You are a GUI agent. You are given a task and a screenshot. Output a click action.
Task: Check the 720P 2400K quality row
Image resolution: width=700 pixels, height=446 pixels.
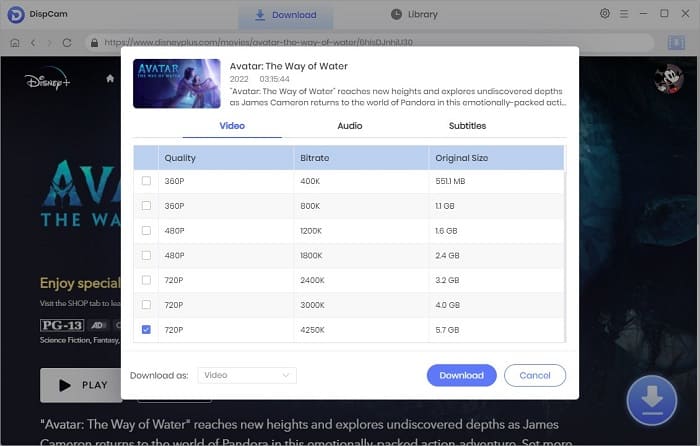(x=146, y=280)
